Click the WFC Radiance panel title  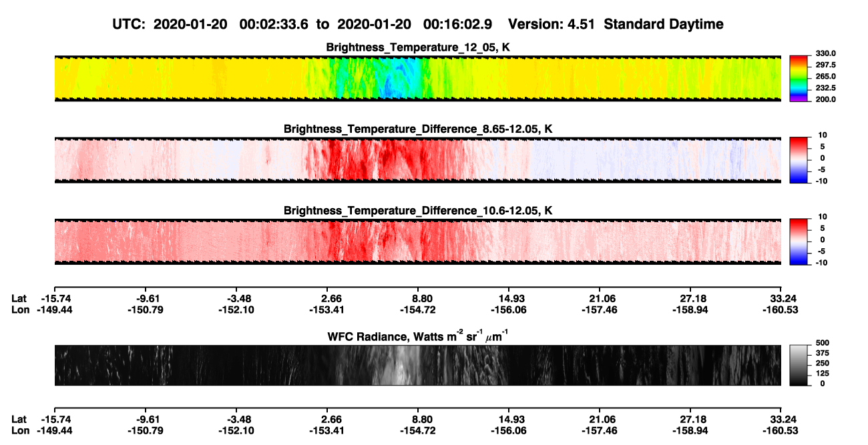[418, 336]
